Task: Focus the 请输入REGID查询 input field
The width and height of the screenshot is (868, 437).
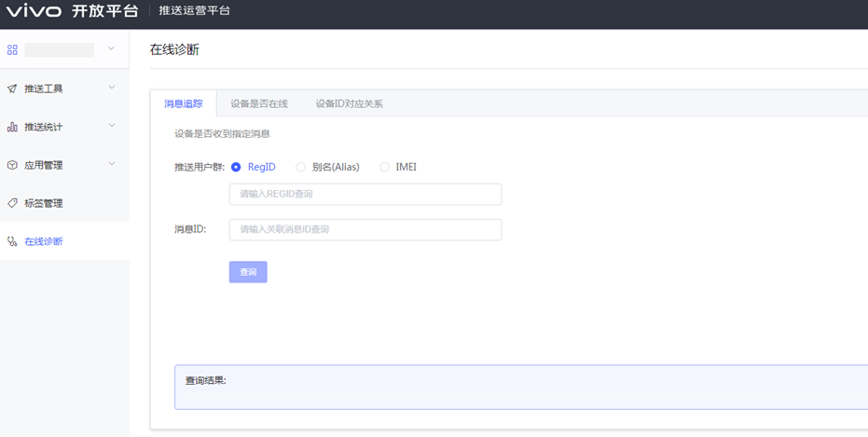Action: (x=365, y=194)
